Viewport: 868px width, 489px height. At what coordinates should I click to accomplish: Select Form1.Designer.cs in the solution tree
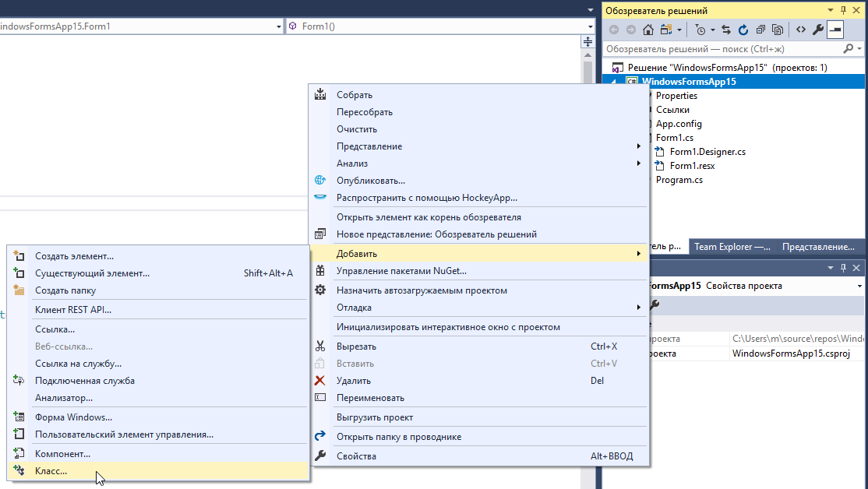pyautogui.click(x=707, y=152)
